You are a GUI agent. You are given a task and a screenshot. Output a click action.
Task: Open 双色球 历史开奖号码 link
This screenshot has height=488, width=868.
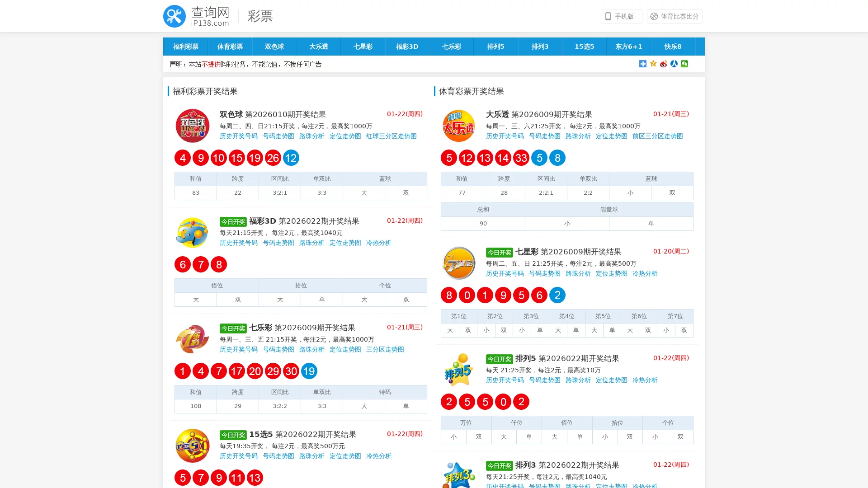[239, 136]
